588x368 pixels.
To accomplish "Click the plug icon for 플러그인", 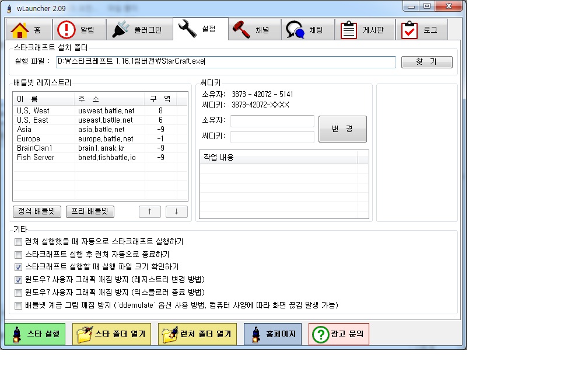I will (120, 30).
